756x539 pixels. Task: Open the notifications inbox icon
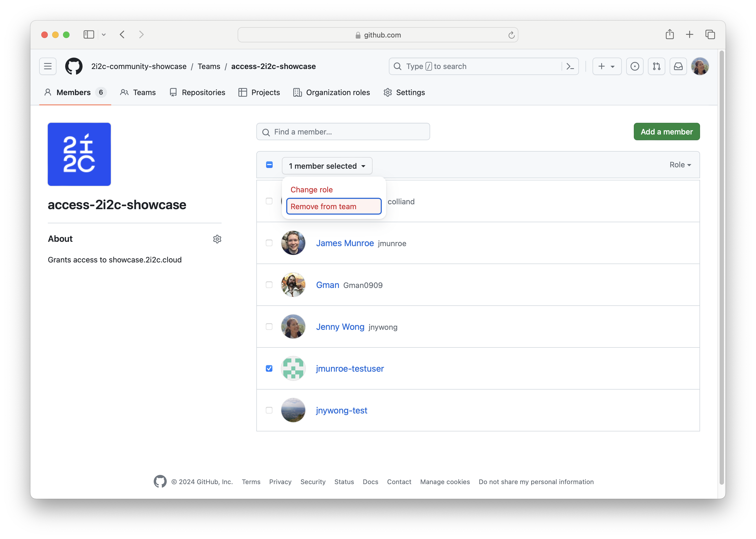(678, 66)
